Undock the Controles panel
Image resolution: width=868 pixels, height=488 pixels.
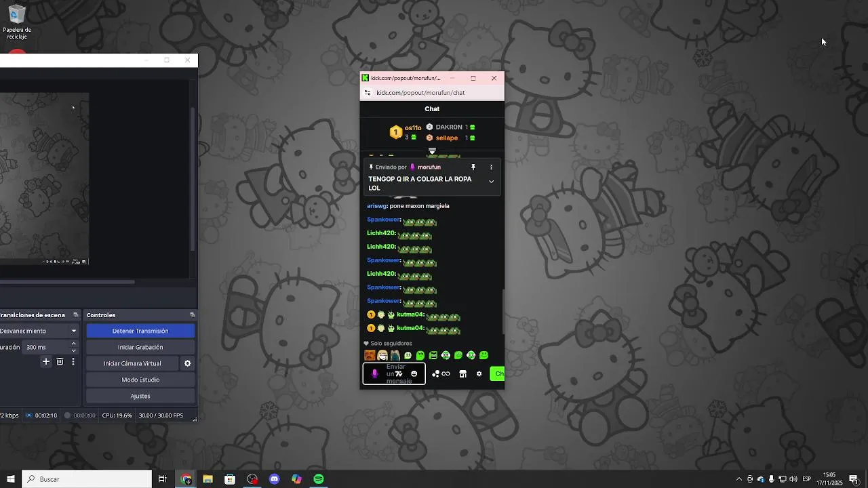pyautogui.click(x=192, y=315)
